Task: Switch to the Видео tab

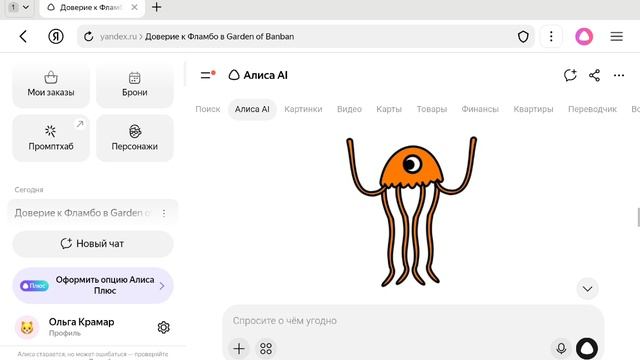Action: pyautogui.click(x=349, y=109)
